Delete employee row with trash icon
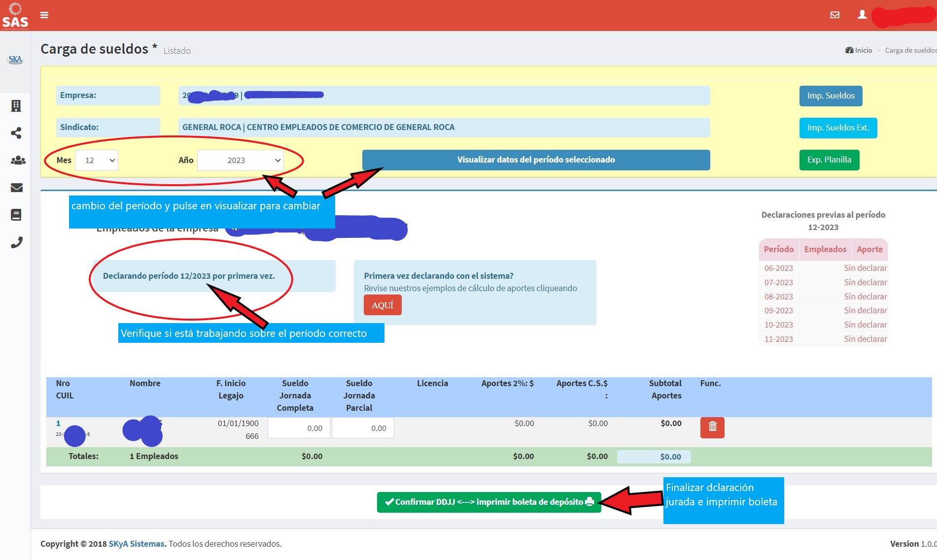 (712, 427)
